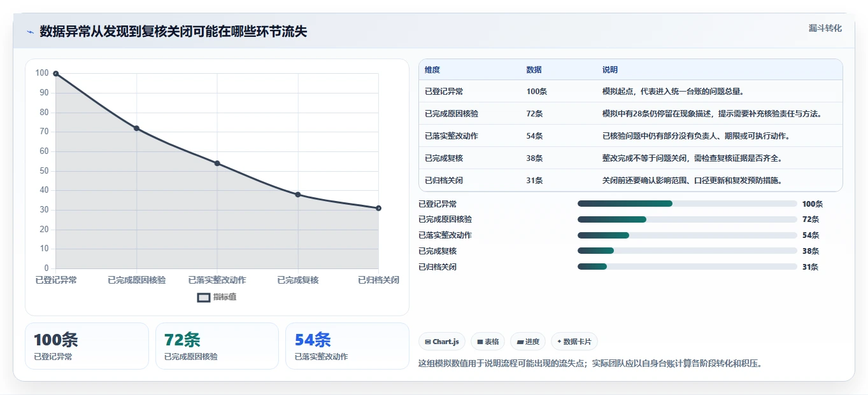The width and height of the screenshot is (868, 395).
Task: Click the description starting 关闭前还要确认
Action: pos(692,181)
